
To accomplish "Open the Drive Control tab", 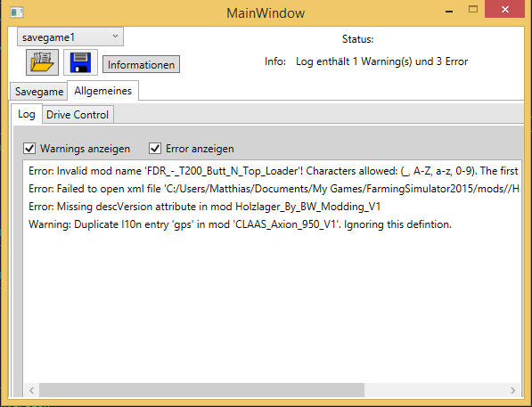I will [78, 115].
